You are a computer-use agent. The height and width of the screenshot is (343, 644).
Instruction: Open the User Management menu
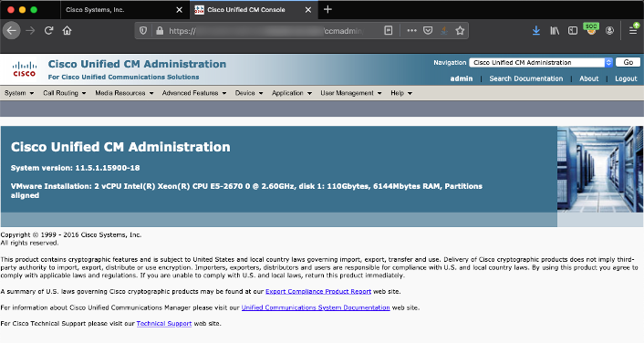[x=351, y=93]
